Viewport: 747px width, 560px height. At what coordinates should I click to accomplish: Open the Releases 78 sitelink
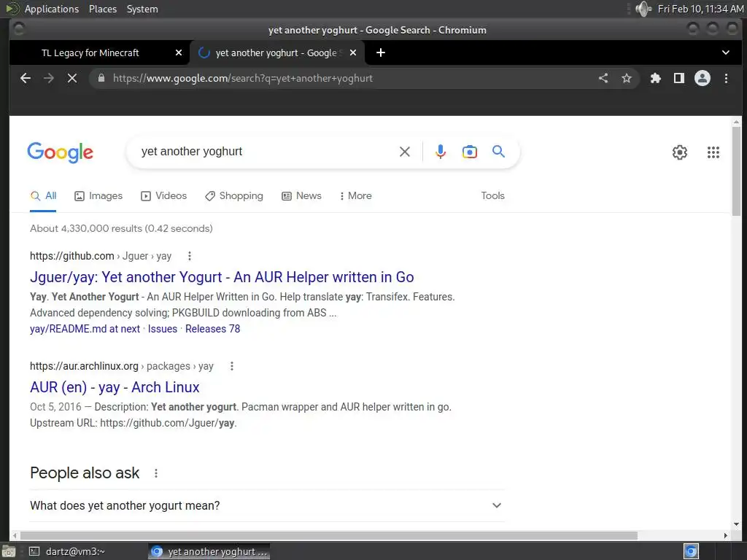point(212,329)
